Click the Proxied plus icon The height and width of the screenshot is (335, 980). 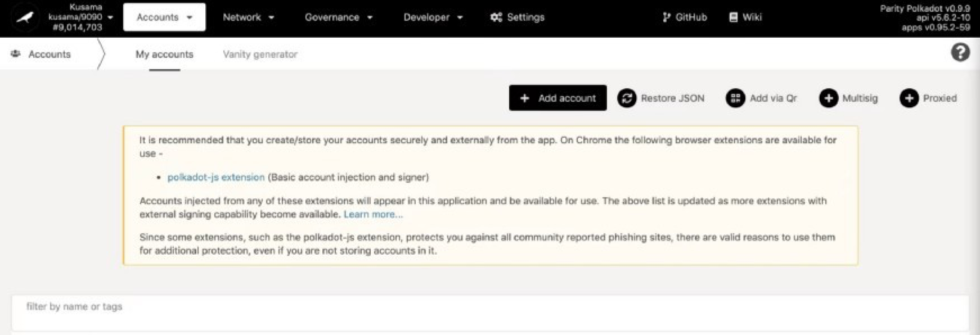coord(909,98)
